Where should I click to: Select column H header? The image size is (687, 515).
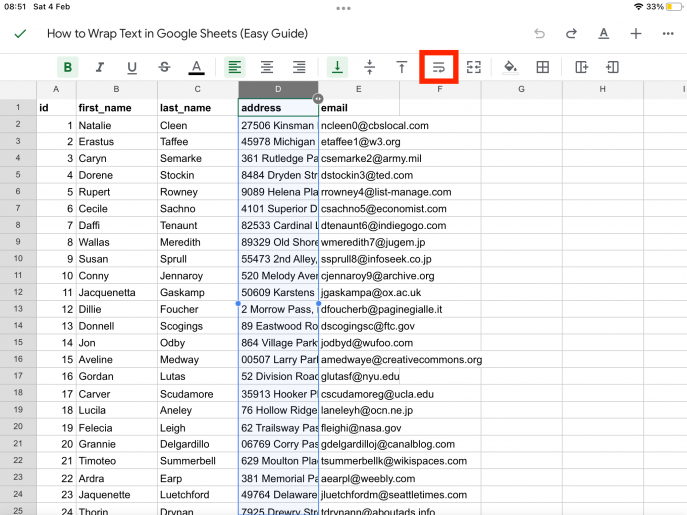click(x=603, y=89)
